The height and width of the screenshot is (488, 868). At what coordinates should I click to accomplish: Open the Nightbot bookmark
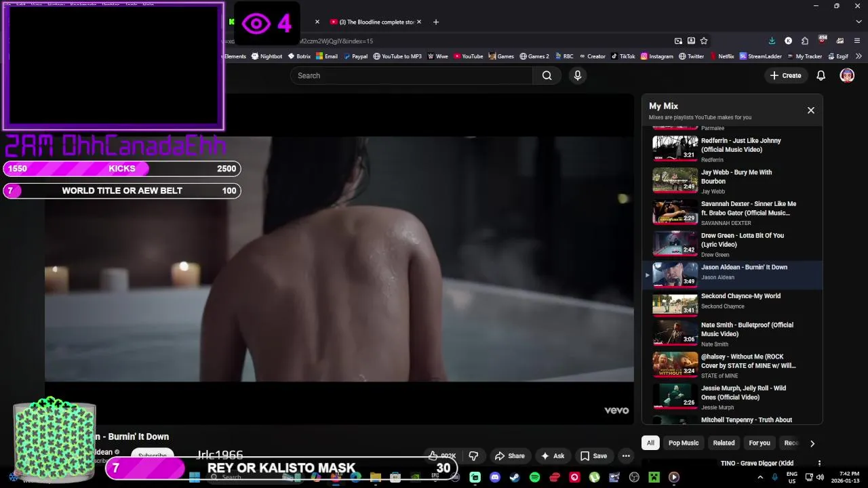tap(267, 56)
